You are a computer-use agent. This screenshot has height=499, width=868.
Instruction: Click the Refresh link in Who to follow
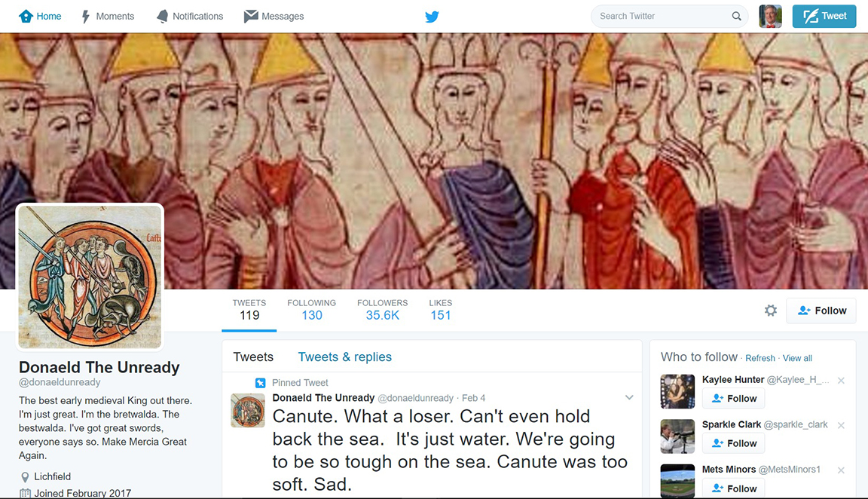click(760, 358)
